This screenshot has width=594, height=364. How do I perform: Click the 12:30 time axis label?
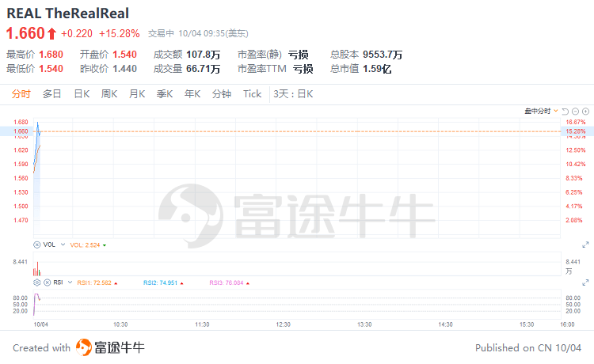click(283, 324)
